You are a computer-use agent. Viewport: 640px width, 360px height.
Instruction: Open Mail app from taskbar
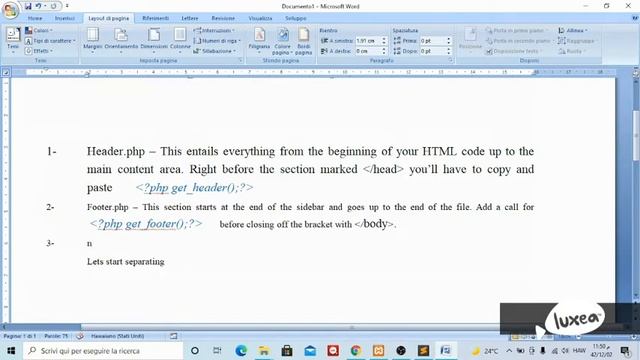point(310,351)
